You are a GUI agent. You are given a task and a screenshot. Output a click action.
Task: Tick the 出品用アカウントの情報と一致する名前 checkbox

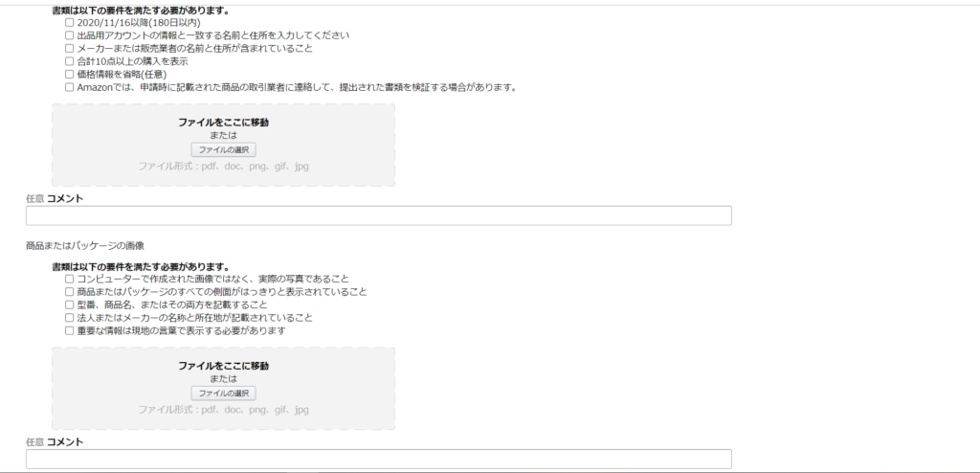(x=69, y=35)
